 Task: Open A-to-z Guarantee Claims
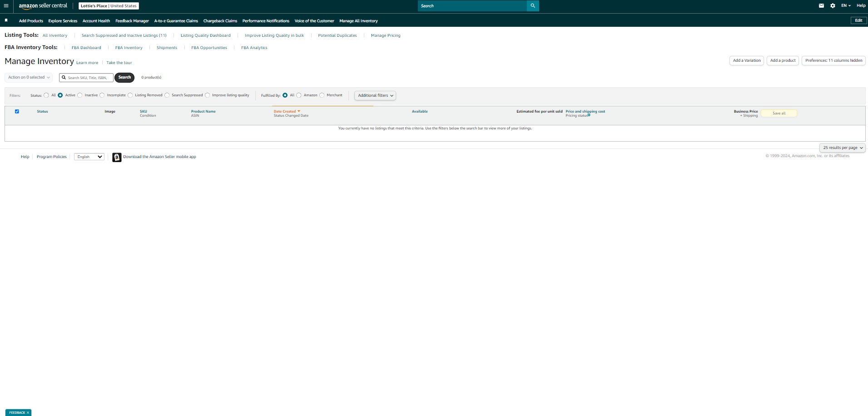(x=176, y=21)
